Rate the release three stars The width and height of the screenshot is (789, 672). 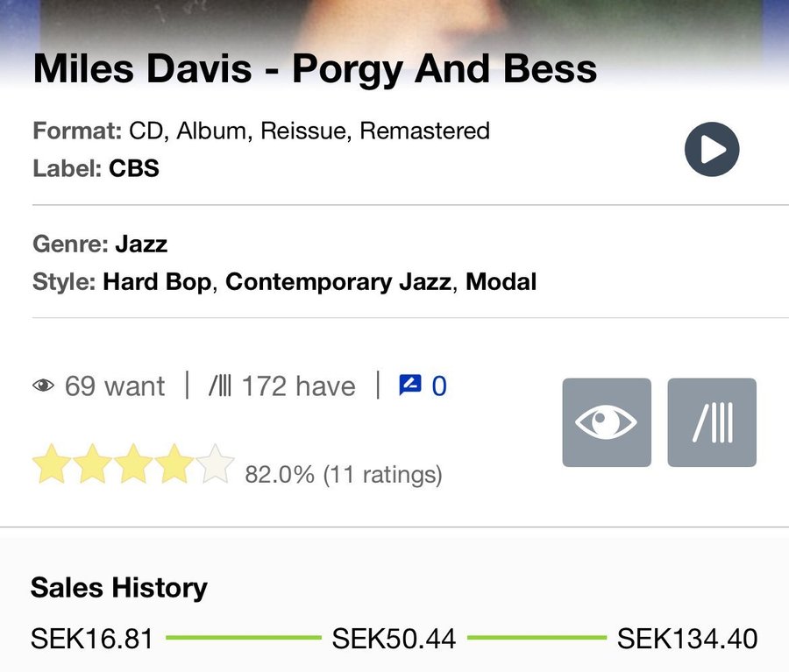(x=133, y=464)
